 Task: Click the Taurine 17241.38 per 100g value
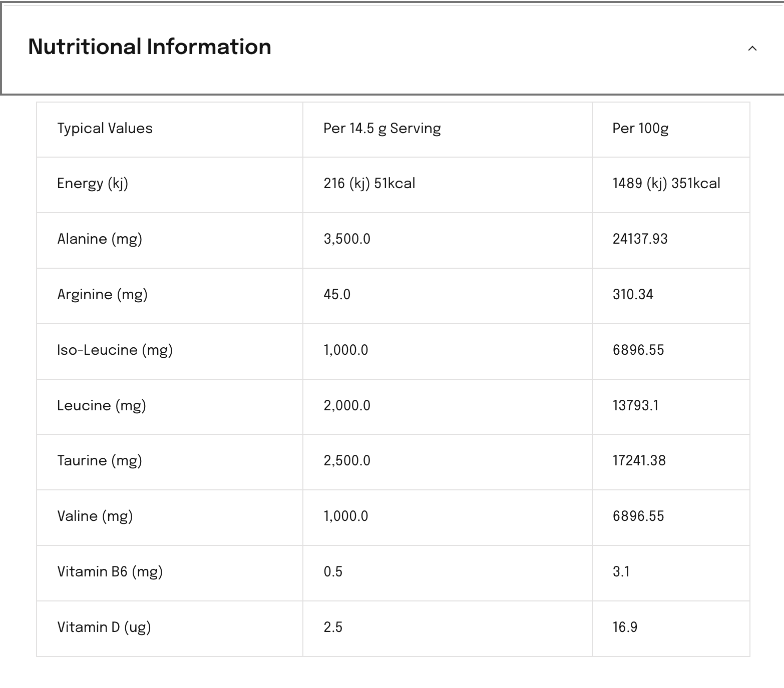click(x=639, y=461)
